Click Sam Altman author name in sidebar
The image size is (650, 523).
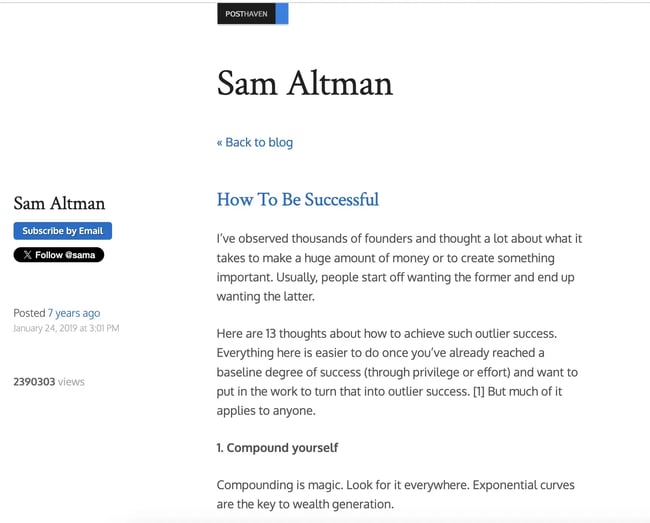[x=59, y=204]
